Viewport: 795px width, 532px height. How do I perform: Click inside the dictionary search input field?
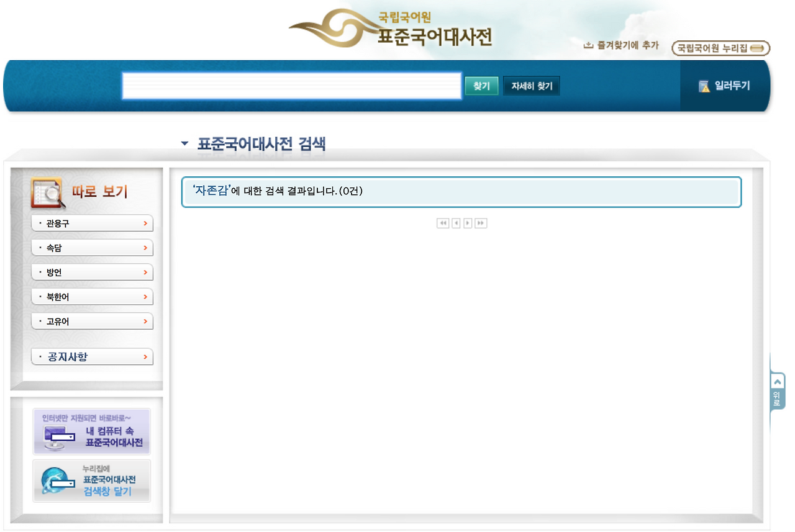292,86
